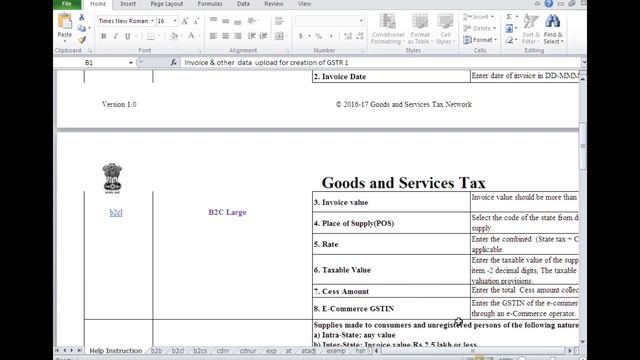The image size is (640, 360).
Task: Toggle Wrap Text
Action: point(279,20)
